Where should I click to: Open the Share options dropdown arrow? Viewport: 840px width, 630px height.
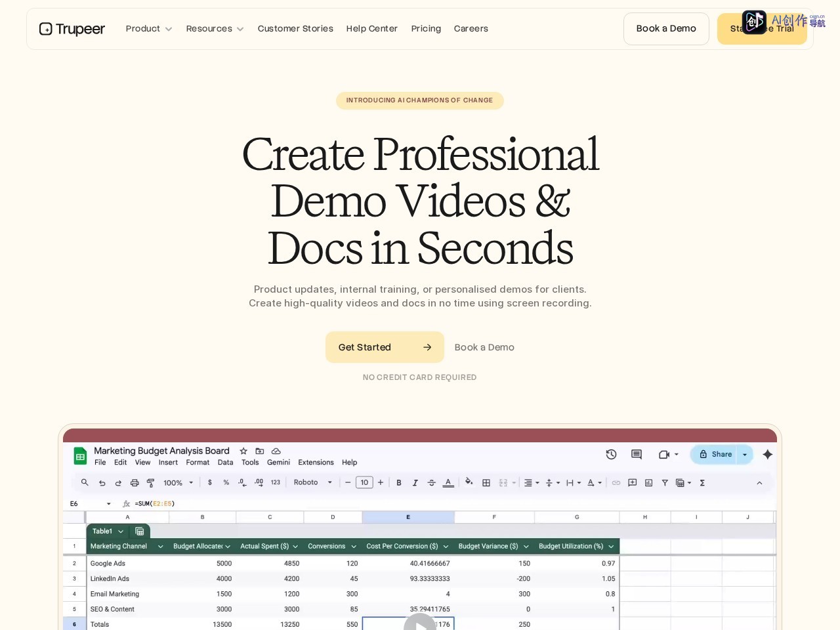pos(745,454)
